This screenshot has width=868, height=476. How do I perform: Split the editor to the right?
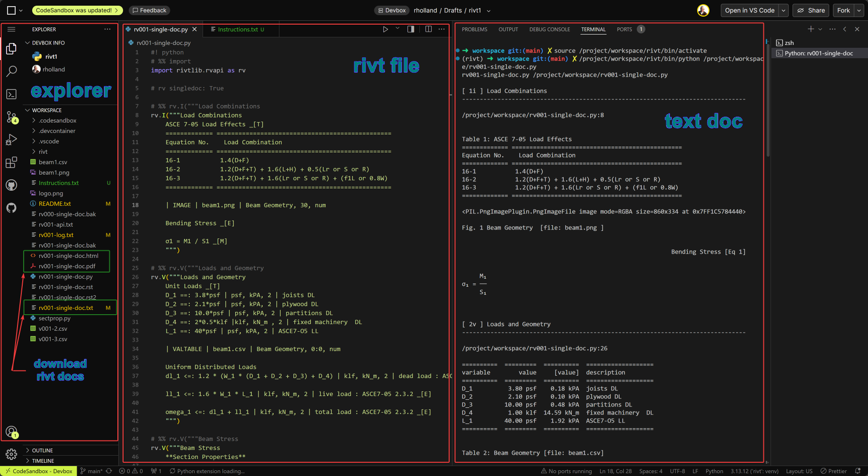[x=428, y=29]
